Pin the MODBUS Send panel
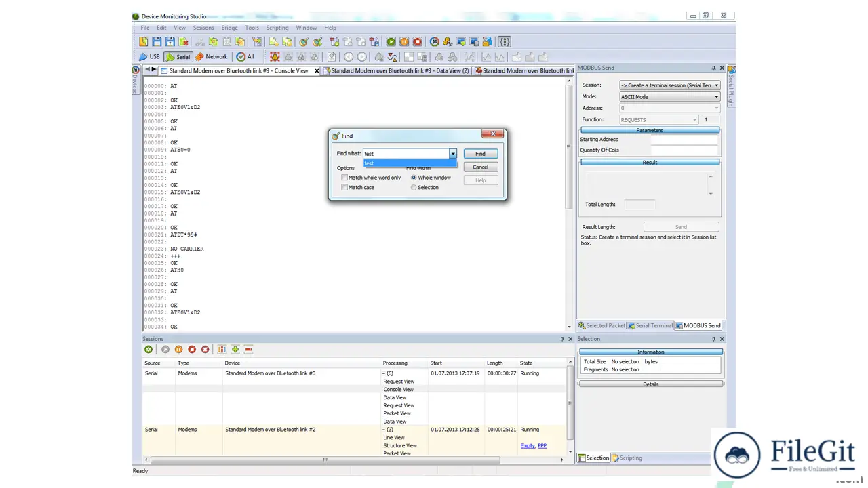 pos(713,68)
